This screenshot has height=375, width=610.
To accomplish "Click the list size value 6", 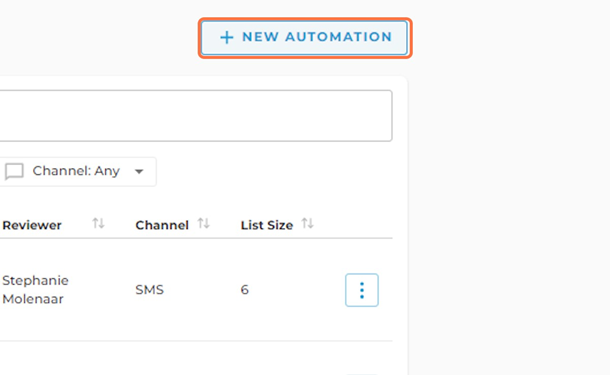I will [244, 290].
